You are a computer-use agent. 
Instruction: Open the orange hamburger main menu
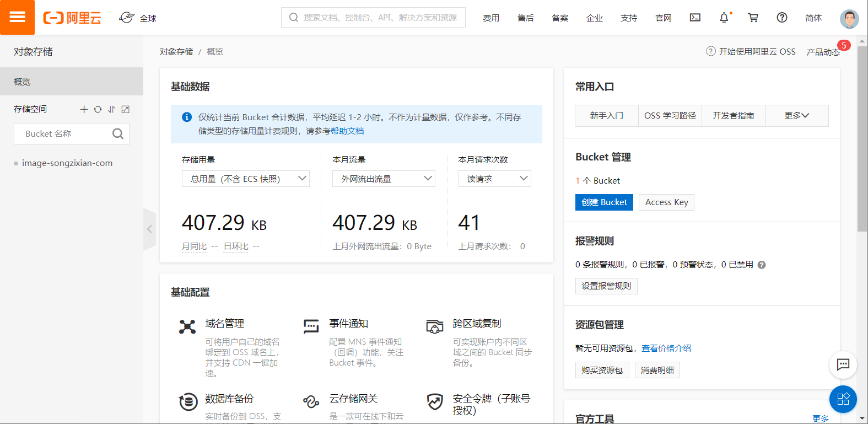click(17, 17)
